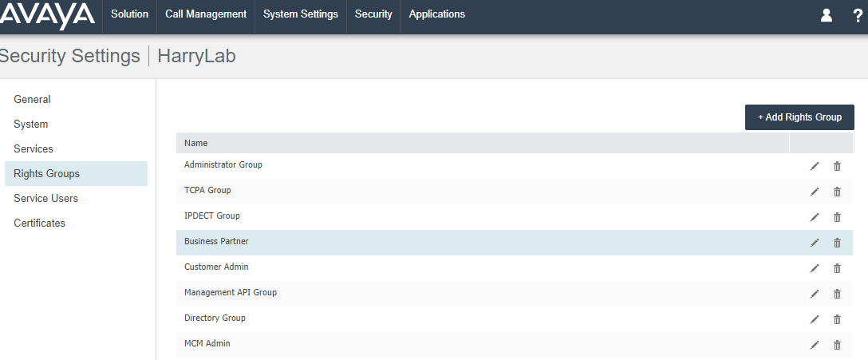Edit the Management API Group pencil icon
The image size is (868, 360).
point(815,294)
